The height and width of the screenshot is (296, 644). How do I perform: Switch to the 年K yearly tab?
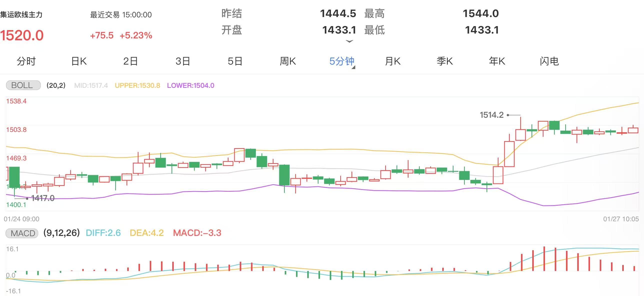tap(497, 61)
